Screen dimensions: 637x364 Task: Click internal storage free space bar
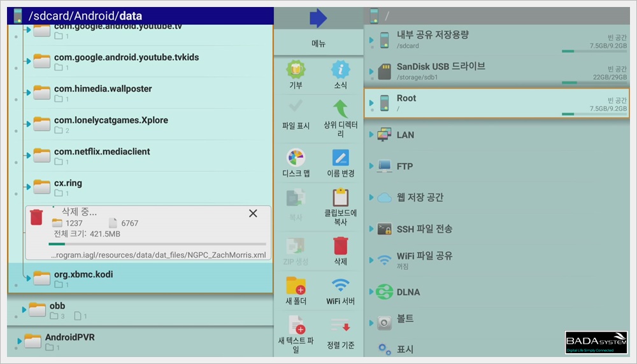click(594, 51)
